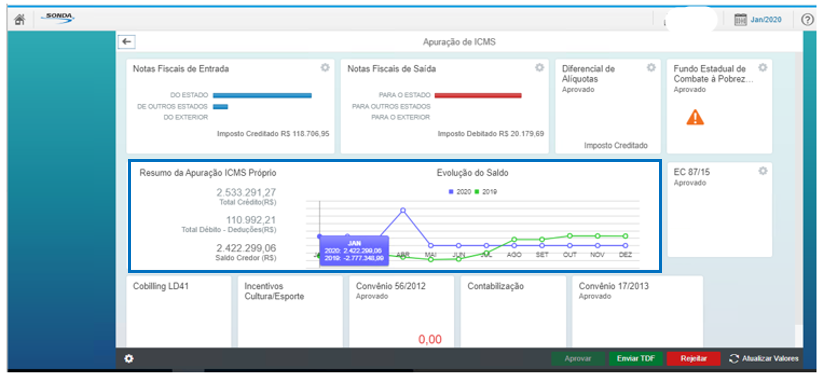Toggle the 2019 series in chart legend
This screenshot has height=377, width=823.
[486, 192]
